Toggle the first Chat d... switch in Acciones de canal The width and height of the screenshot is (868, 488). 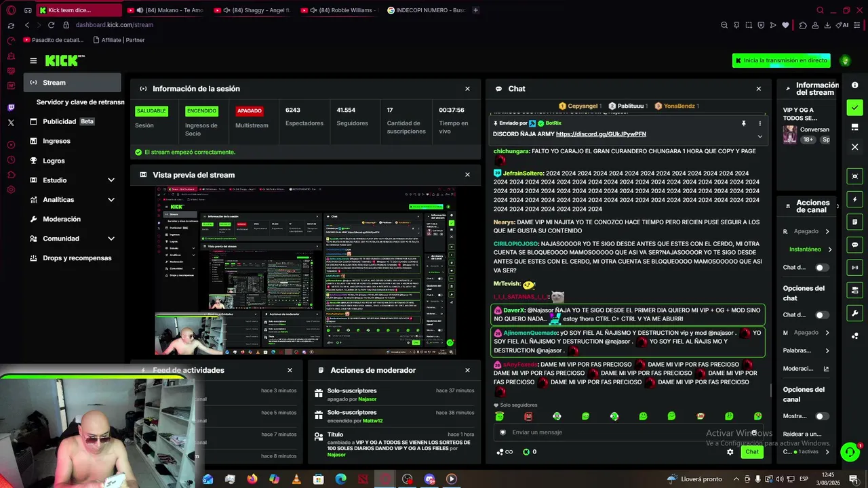tap(821, 268)
